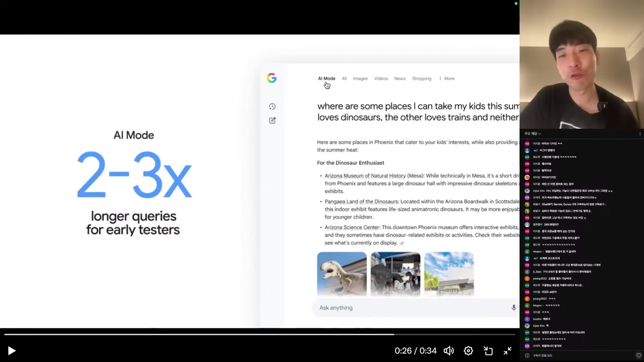Click the streamer webcam video
This screenshot has height=362, width=644.
coord(582,64)
